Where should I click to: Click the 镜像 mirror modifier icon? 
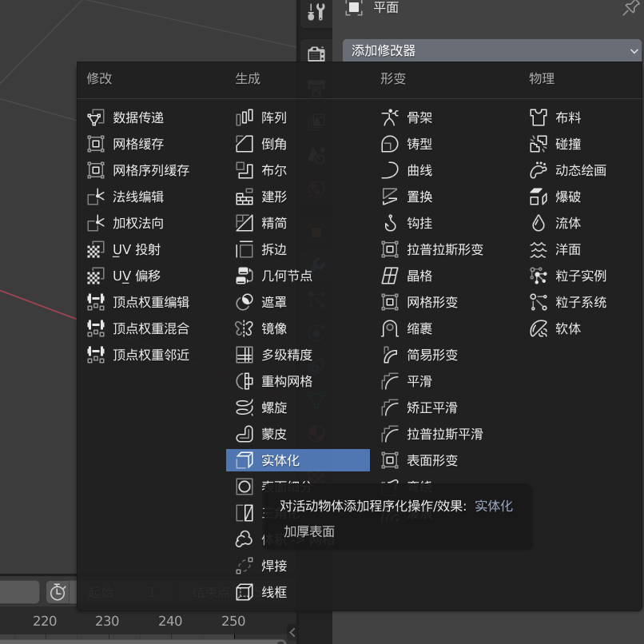pos(244,328)
